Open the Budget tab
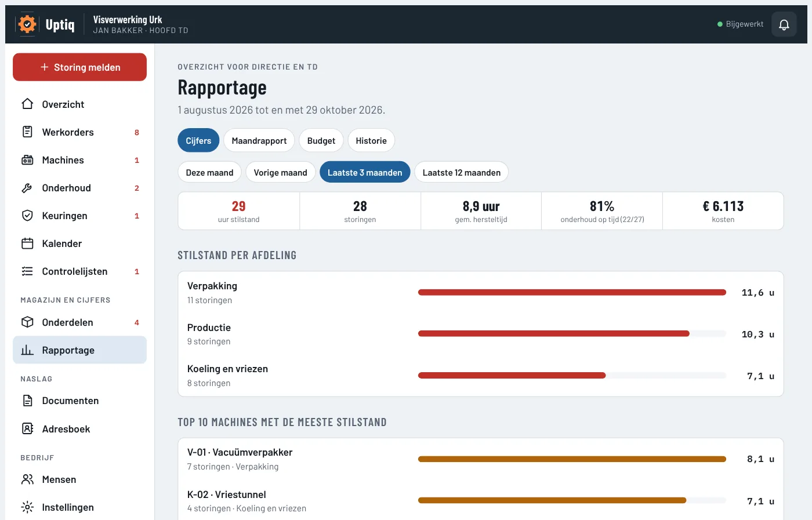 (321, 141)
